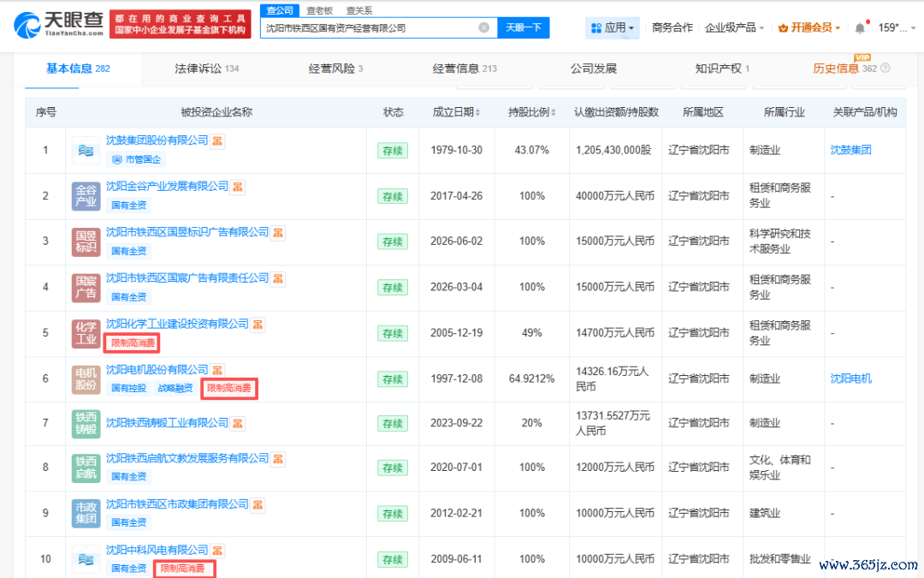Open the 商务合作 link
This screenshot has height=578, width=924.
click(672, 27)
